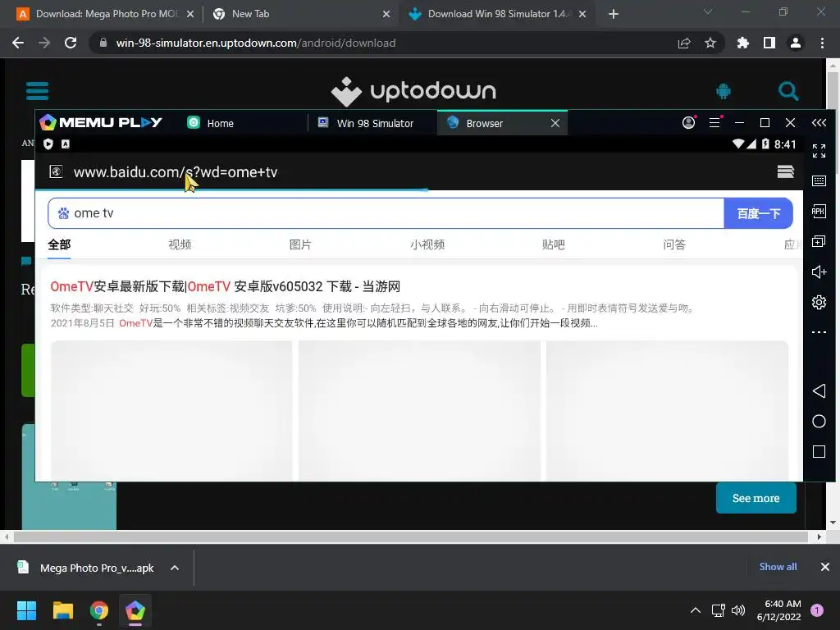840x630 pixels.
Task: Close the New Tab tab
Action: (x=386, y=15)
